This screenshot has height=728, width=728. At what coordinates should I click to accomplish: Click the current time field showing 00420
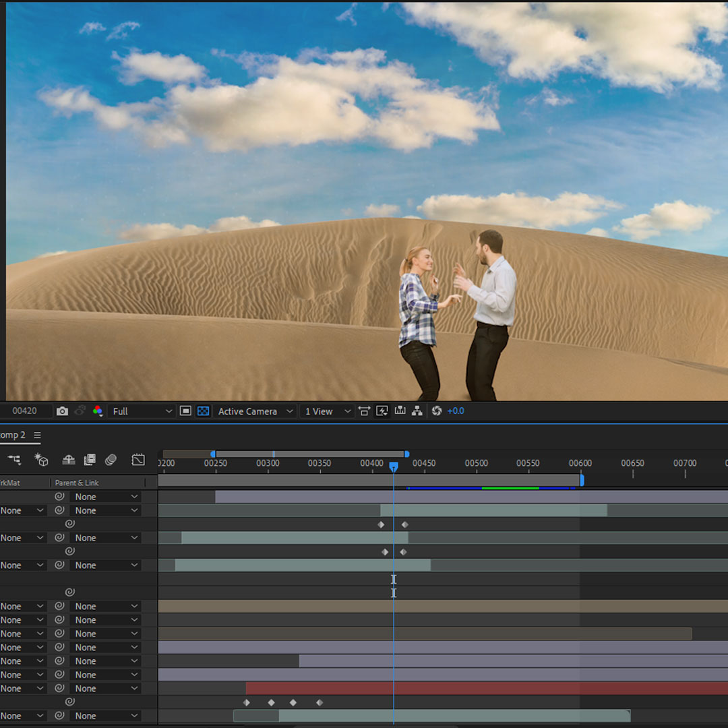point(24,411)
